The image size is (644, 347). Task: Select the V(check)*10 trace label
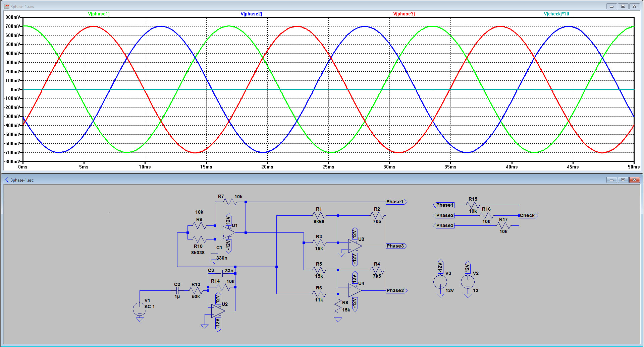pos(556,14)
